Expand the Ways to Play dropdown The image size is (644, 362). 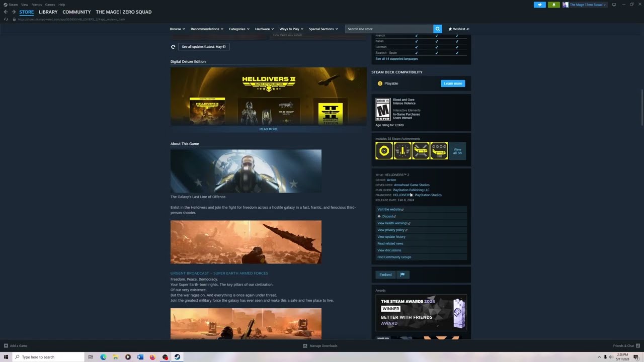click(x=291, y=29)
